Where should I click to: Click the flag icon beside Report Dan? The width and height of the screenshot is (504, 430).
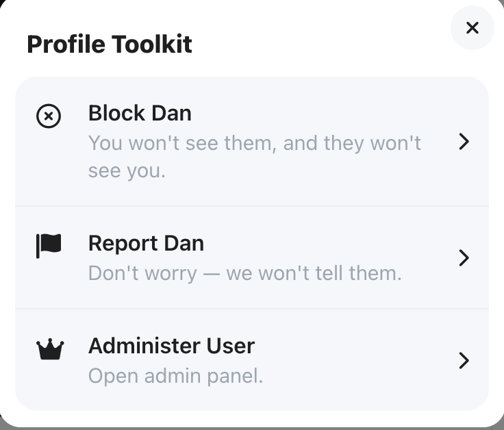49,246
